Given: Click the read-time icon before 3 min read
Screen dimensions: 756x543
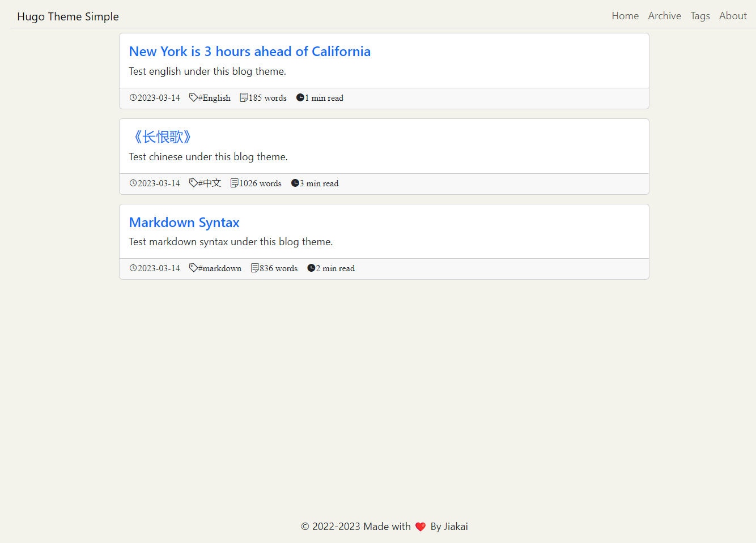Looking at the screenshot, I should click(295, 183).
